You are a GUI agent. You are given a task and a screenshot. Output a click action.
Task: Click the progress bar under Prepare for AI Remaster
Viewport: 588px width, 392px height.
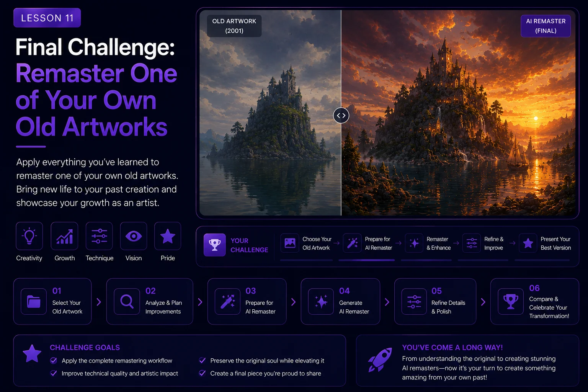pos(366,260)
